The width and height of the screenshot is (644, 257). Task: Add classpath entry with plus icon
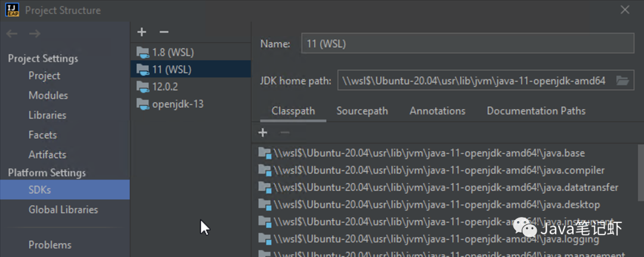pos(263,132)
